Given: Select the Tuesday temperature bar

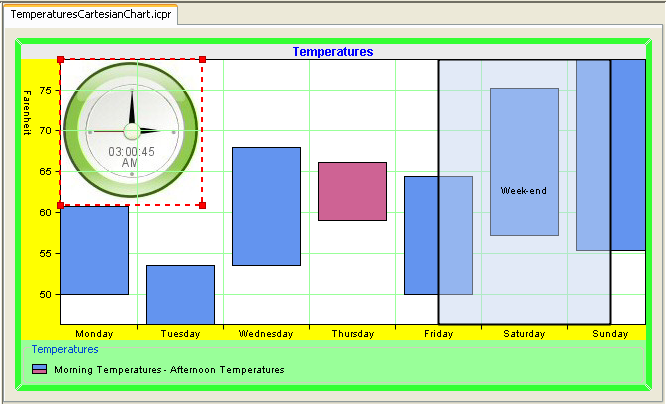Looking at the screenshot, I should [x=180, y=294].
